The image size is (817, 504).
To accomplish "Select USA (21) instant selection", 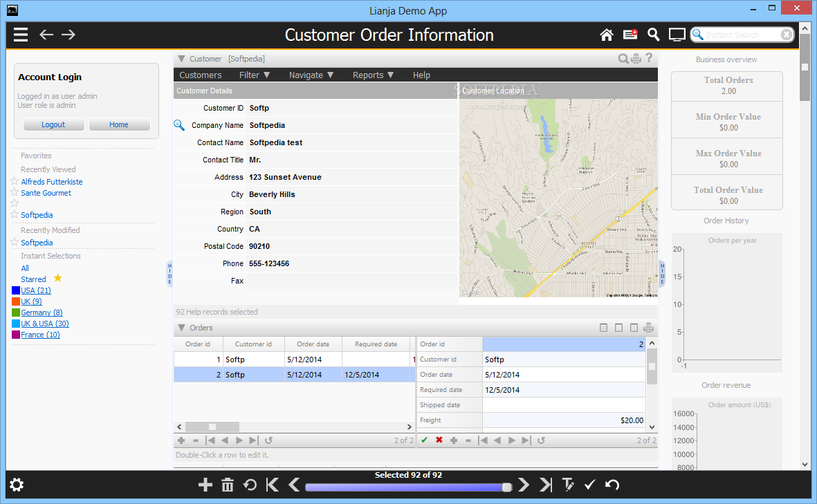I will (x=36, y=290).
